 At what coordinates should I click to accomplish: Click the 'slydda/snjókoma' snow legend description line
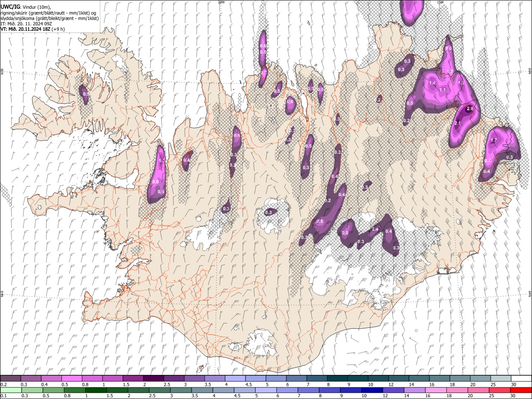point(49,18)
